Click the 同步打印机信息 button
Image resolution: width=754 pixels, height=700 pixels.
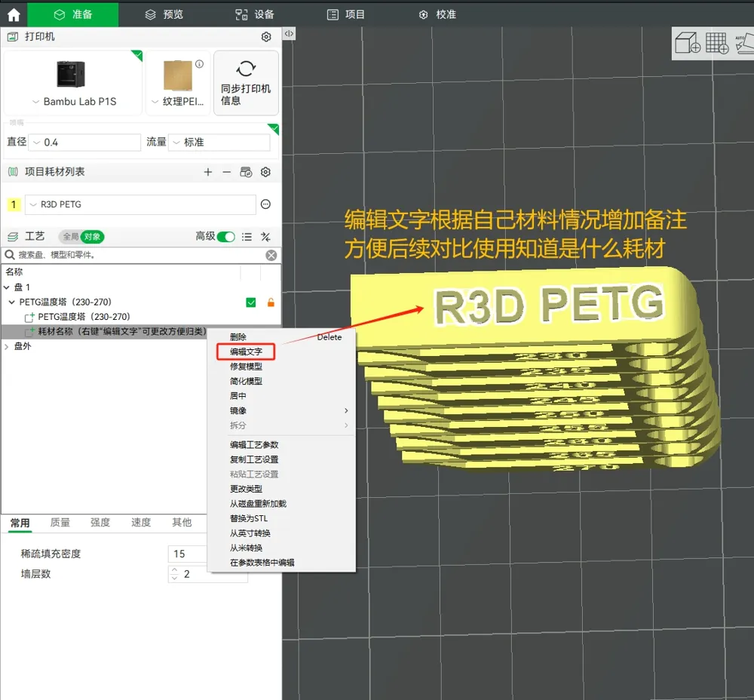pyautogui.click(x=246, y=83)
